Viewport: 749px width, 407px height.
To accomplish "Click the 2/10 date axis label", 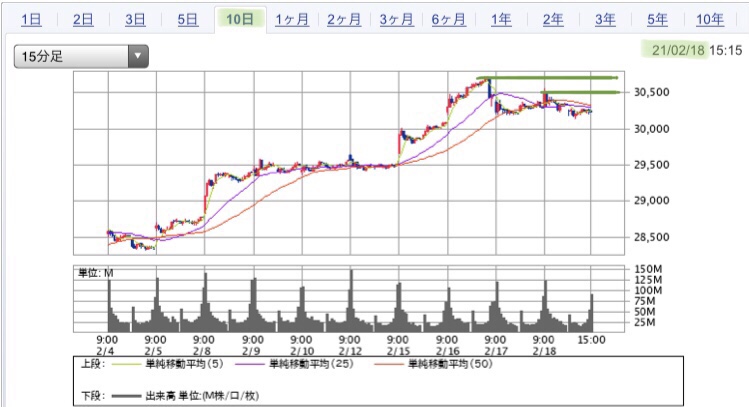I will coord(302,352).
